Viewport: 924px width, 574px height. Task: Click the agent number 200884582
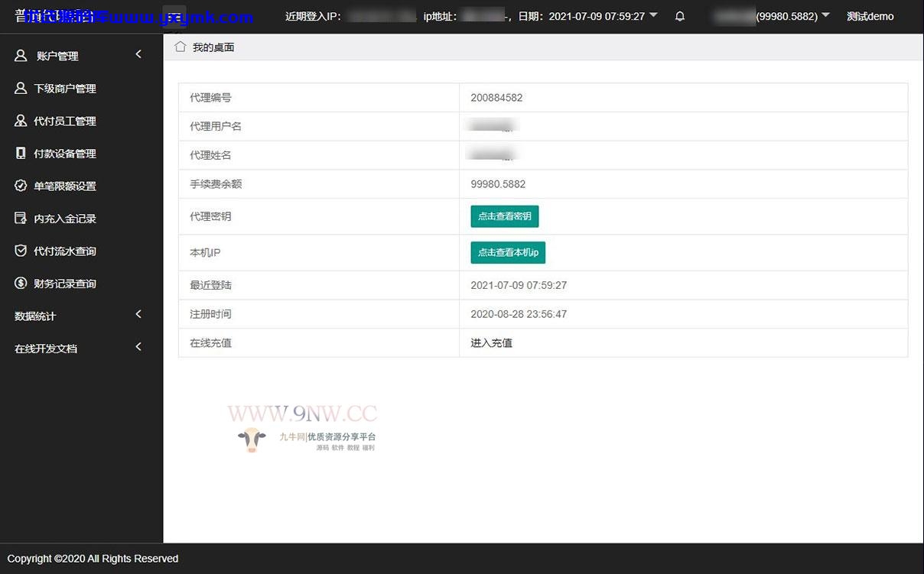(496, 98)
